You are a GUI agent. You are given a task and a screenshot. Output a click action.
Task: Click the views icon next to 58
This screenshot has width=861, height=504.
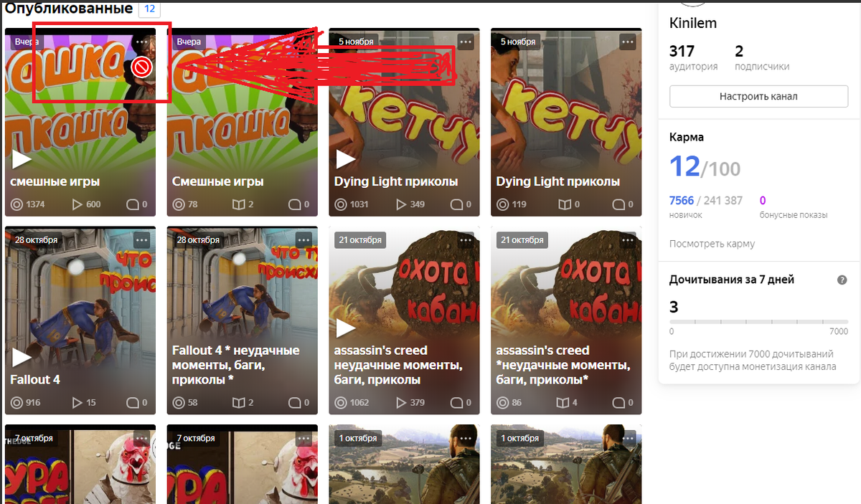coord(179,403)
